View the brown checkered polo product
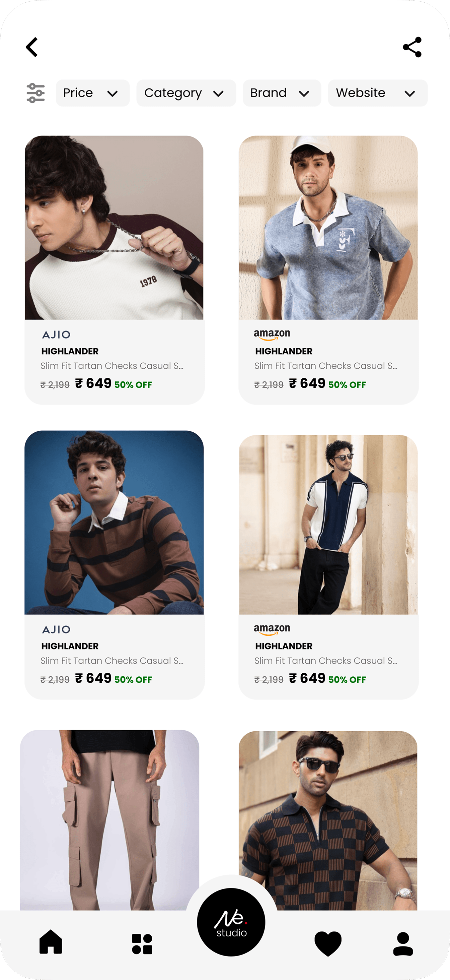Image resolution: width=450 pixels, height=980 pixels. [328, 818]
